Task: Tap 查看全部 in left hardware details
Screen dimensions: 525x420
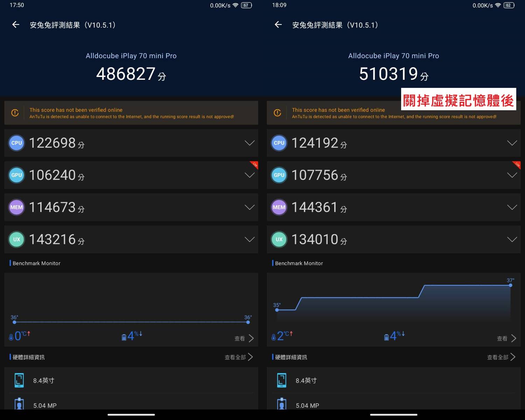Action: [x=239, y=357]
